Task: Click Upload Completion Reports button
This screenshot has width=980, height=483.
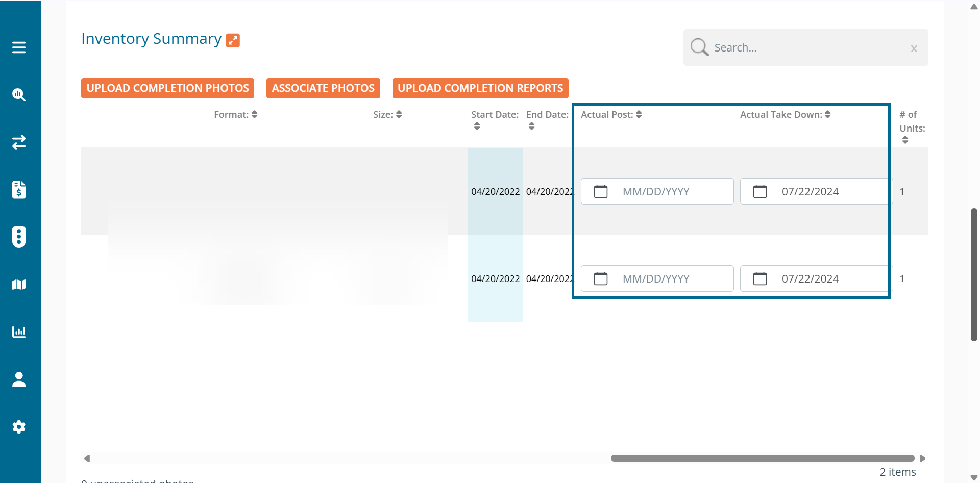Action: [480, 88]
